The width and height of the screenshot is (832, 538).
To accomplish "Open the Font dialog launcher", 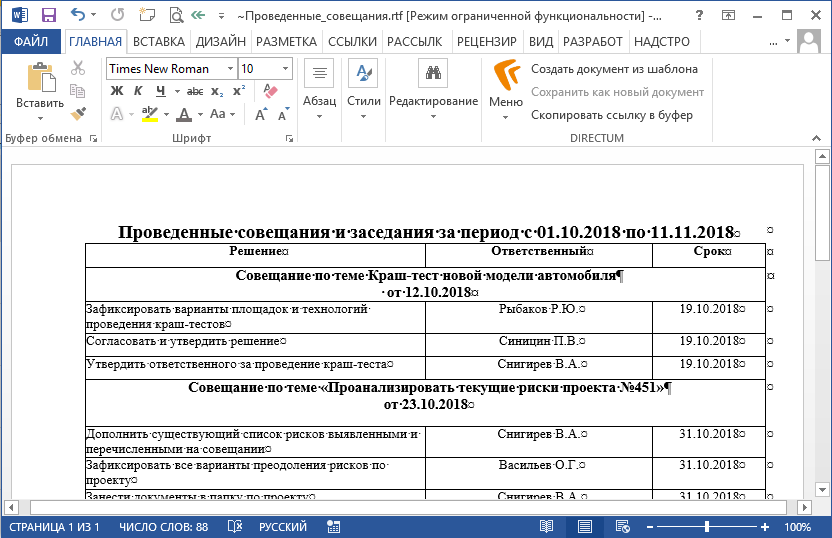I will 289,138.
